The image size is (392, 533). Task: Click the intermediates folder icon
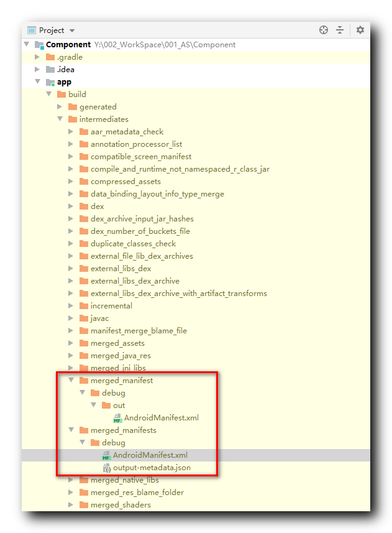click(x=73, y=119)
